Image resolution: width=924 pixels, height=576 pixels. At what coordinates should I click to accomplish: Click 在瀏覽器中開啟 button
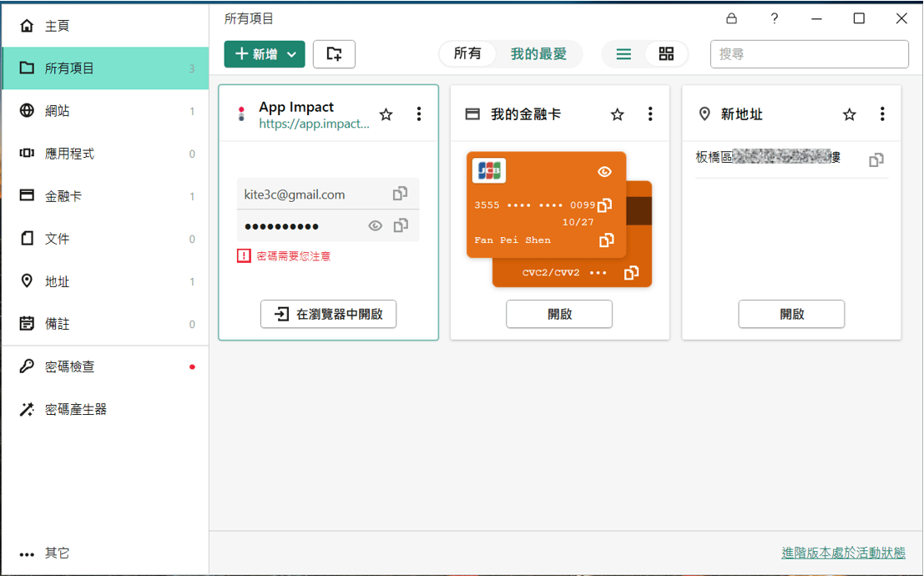point(328,315)
